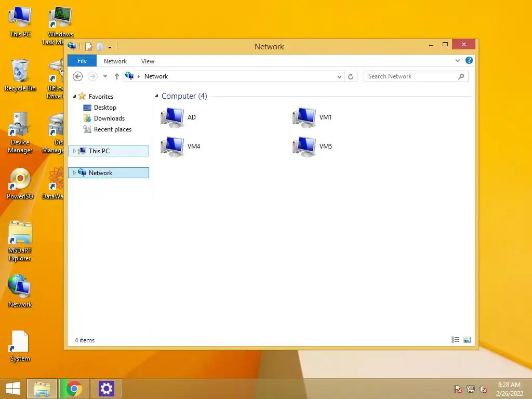
Task: Open the Help question mark icon
Action: coord(469,60)
